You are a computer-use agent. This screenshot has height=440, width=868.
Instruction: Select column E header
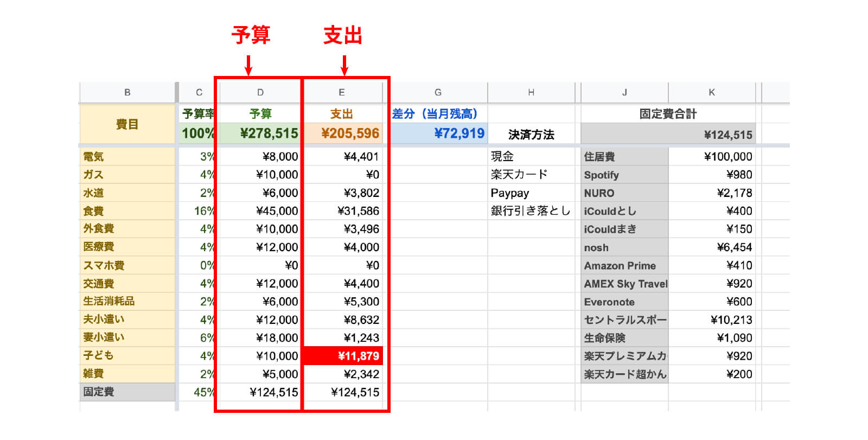tap(342, 92)
